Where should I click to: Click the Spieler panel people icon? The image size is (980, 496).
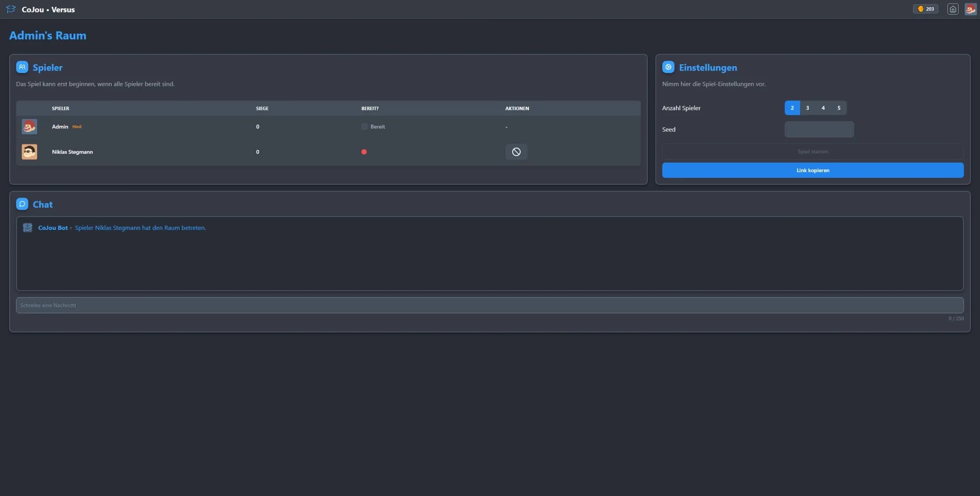click(x=22, y=67)
